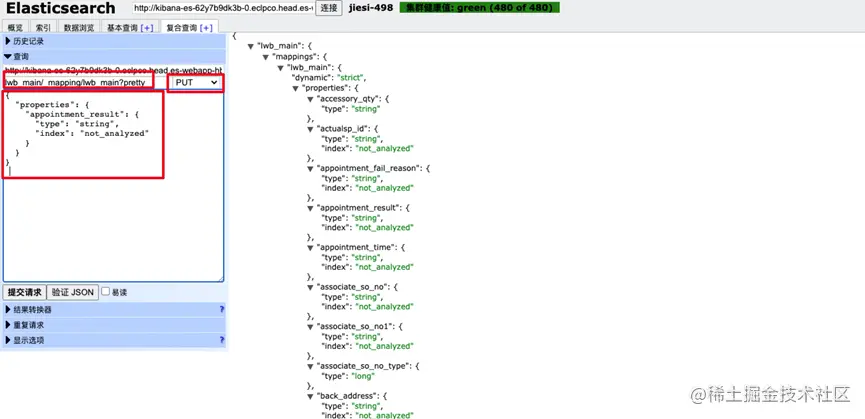Viewport: 865px width, 419px height.
Task: Open the PUT method dropdown
Action: pos(196,82)
